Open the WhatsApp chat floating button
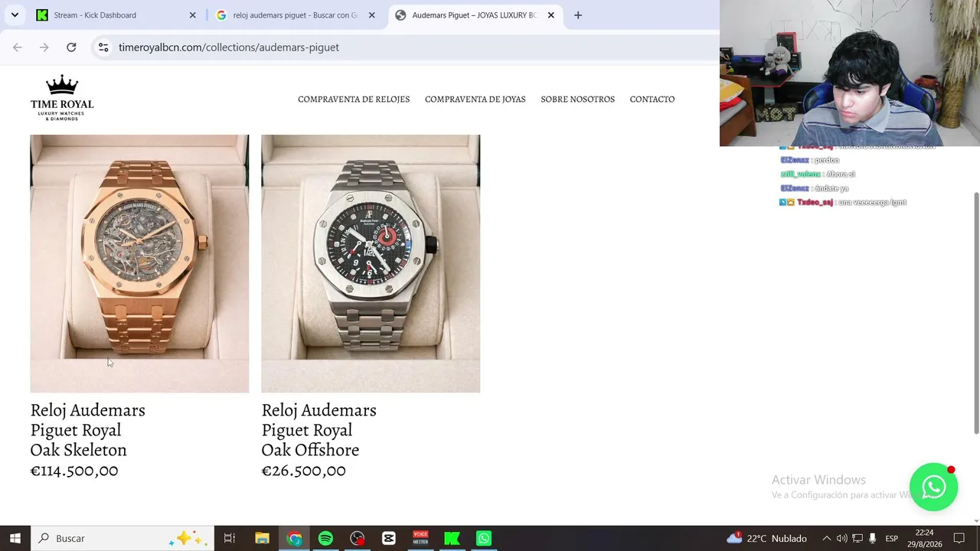This screenshot has width=980, height=551. 933,487
